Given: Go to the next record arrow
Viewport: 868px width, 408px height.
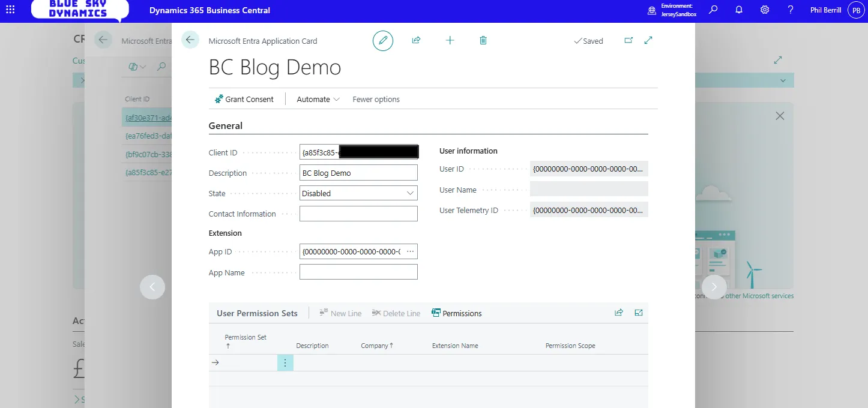Looking at the screenshot, I should (714, 287).
